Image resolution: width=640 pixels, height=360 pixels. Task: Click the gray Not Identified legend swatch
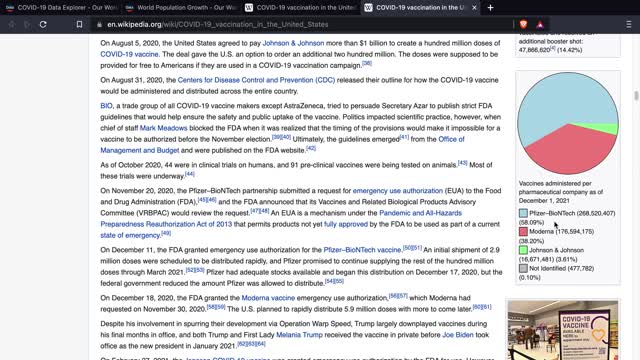click(523, 268)
